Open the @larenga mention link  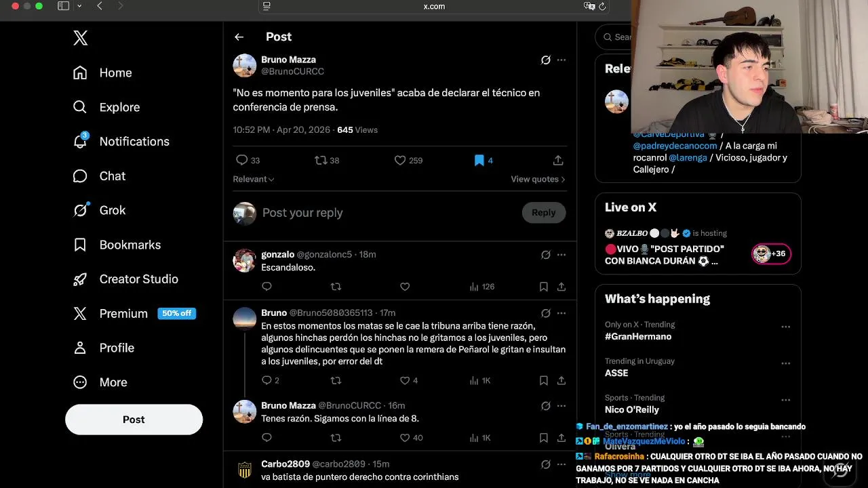(x=688, y=157)
